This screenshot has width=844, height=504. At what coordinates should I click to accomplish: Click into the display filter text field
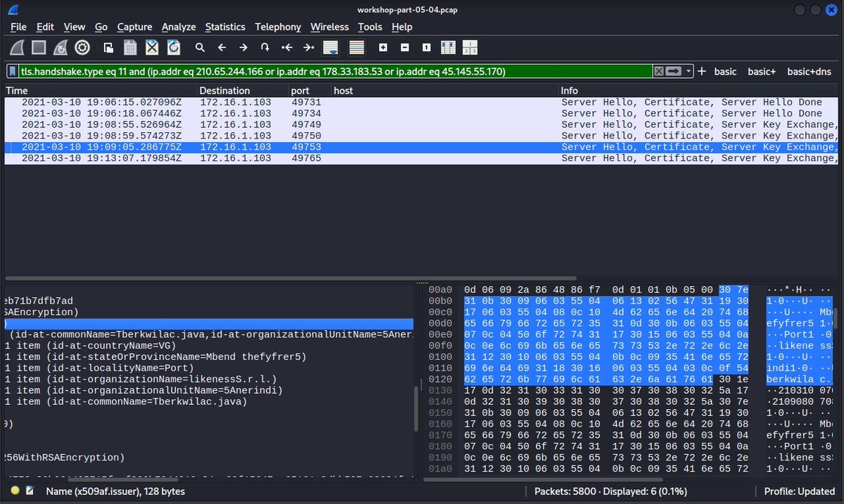point(335,71)
